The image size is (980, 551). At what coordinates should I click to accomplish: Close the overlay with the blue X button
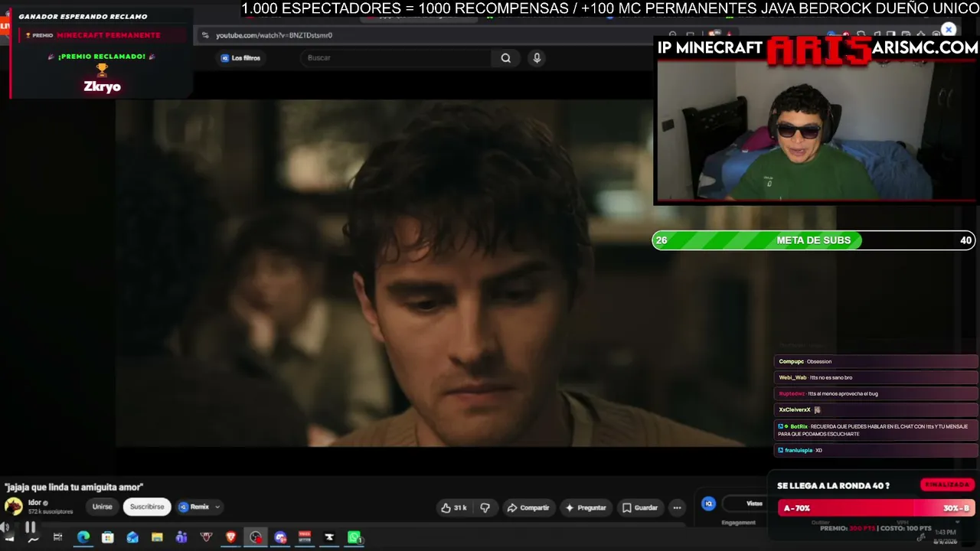(x=949, y=30)
